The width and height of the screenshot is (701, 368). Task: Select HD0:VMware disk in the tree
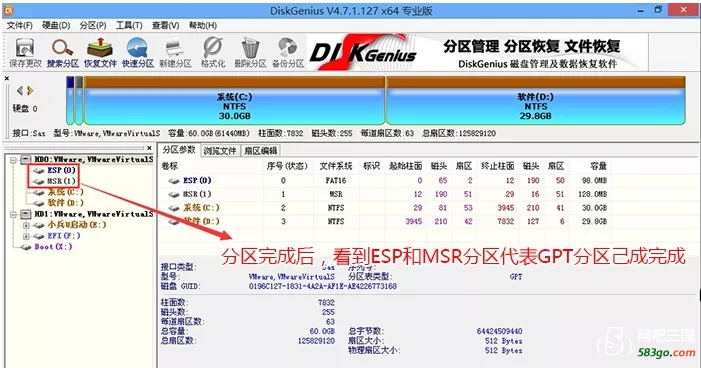(x=93, y=159)
